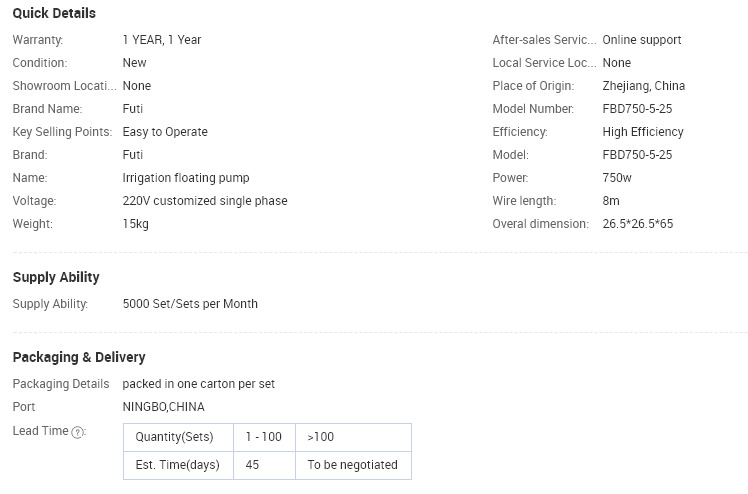Click the 45 days estimate cell
The height and width of the screenshot is (494, 748).
264,465
